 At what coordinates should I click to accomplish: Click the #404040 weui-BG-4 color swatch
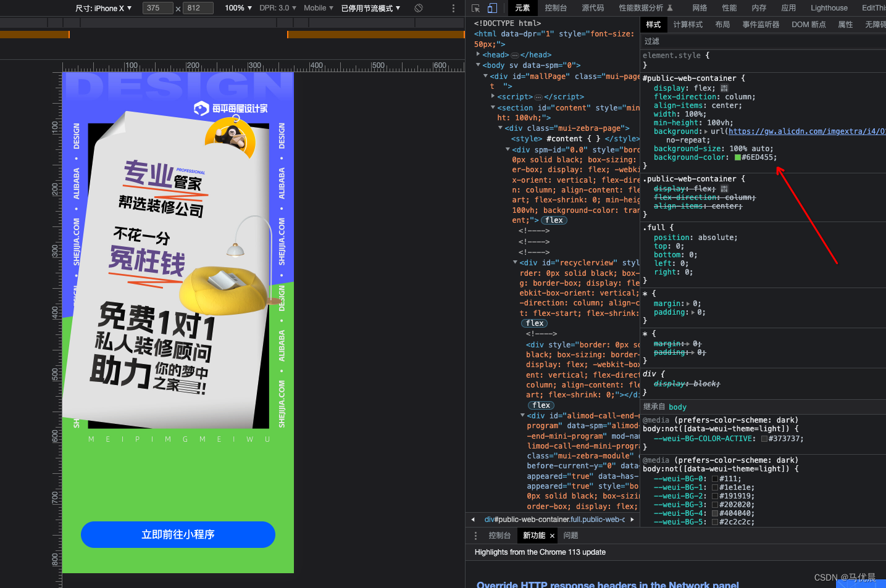pyautogui.click(x=715, y=513)
